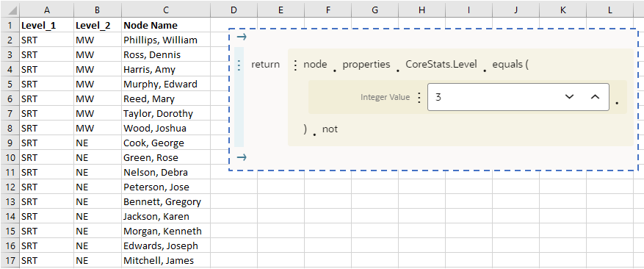Click the 'node' token in the expression
644x269 pixels.
click(315, 65)
